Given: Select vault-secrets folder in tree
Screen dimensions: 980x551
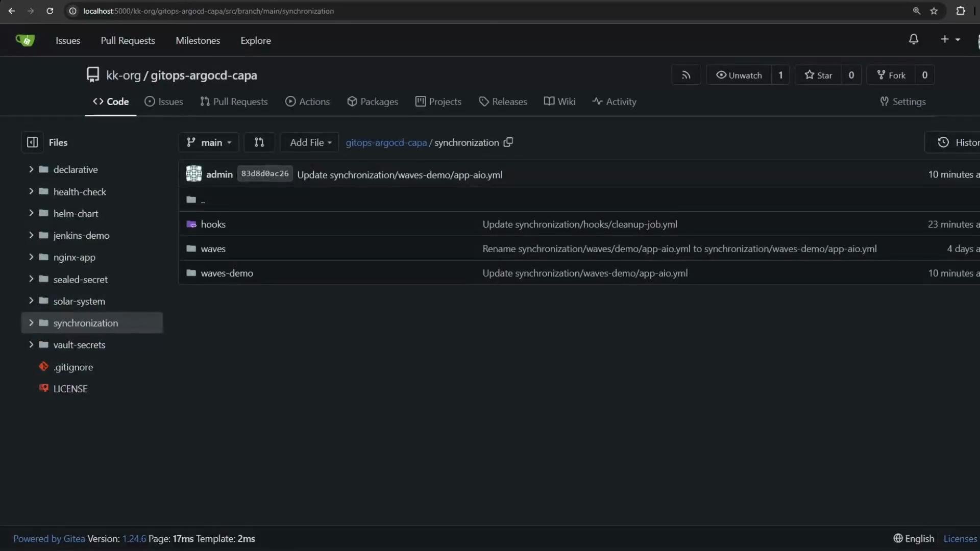Looking at the screenshot, I should pyautogui.click(x=79, y=345).
